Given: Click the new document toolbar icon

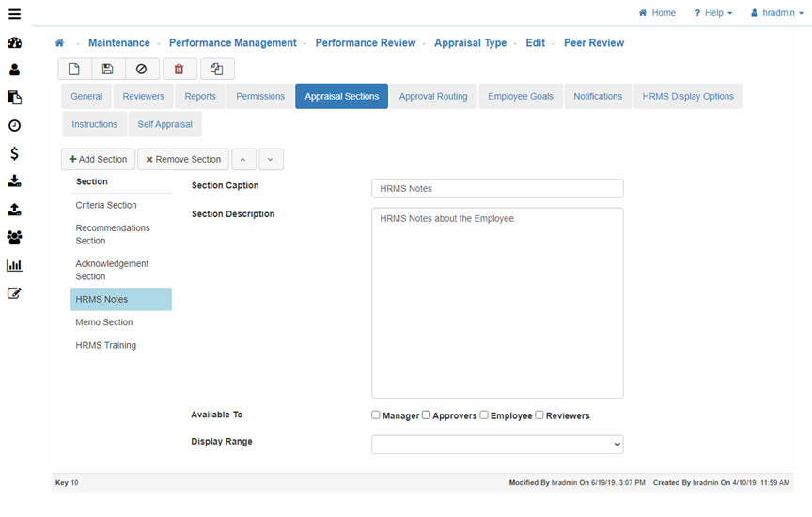Looking at the screenshot, I should pos(74,69).
